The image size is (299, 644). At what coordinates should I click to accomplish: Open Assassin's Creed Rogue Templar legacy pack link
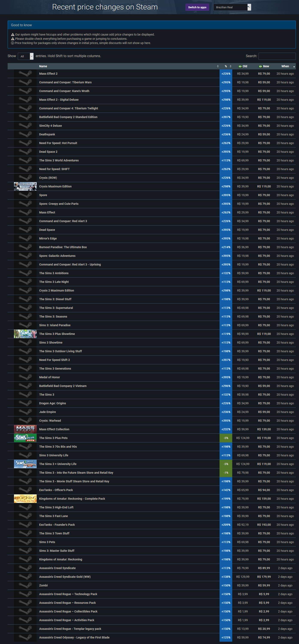point(70,629)
